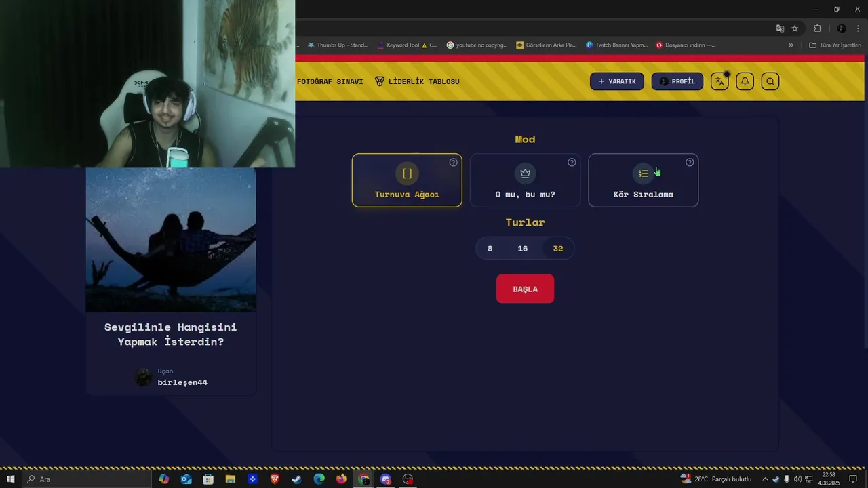Open the Tüm Yer İşaretleri folder
This screenshot has width=868, height=488.
pos(835,45)
